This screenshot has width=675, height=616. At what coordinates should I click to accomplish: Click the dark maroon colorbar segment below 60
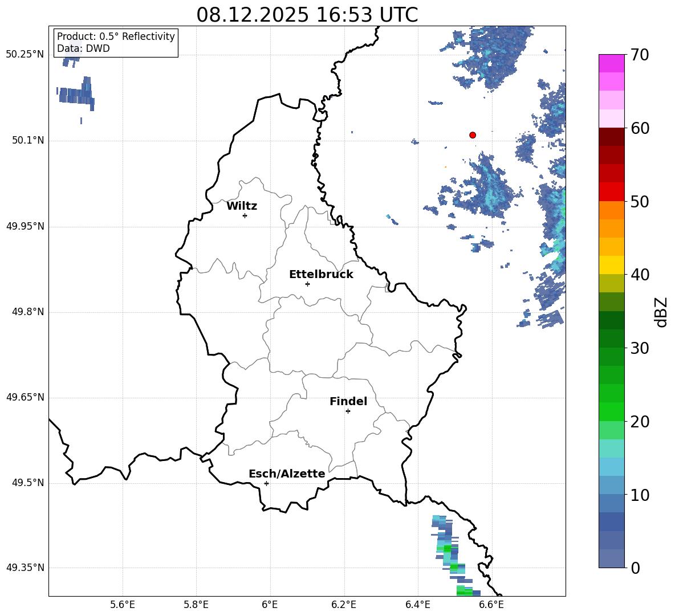[612, 137]
